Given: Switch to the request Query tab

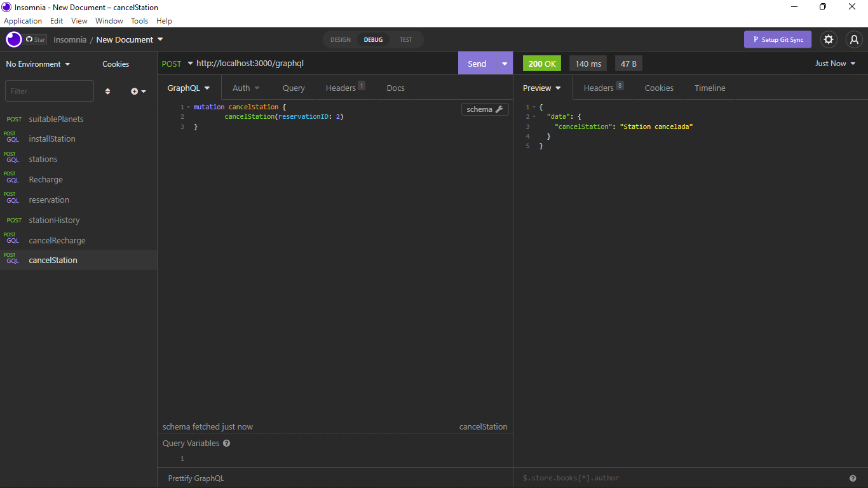Looking at the screenshot, I should click(294, 88).
